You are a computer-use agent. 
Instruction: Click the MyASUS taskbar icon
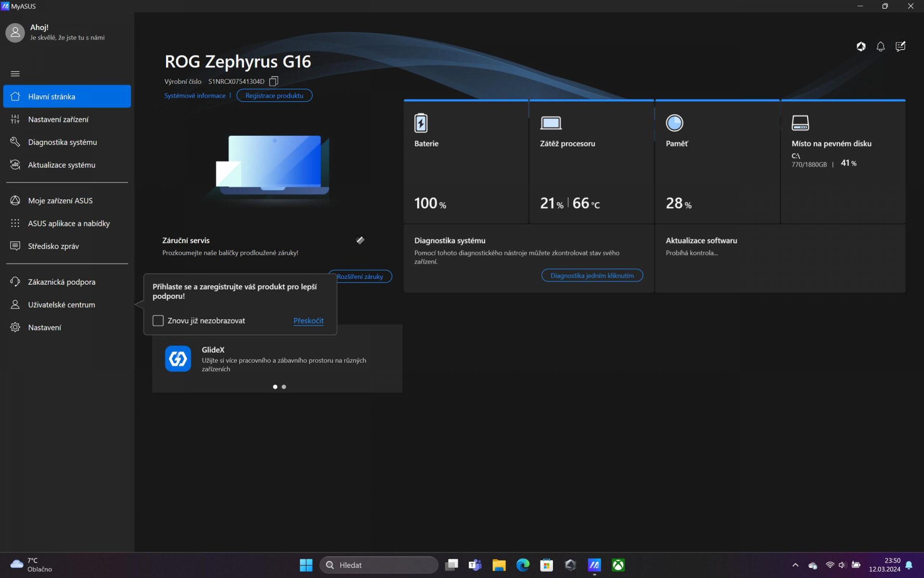coord(594,565)
